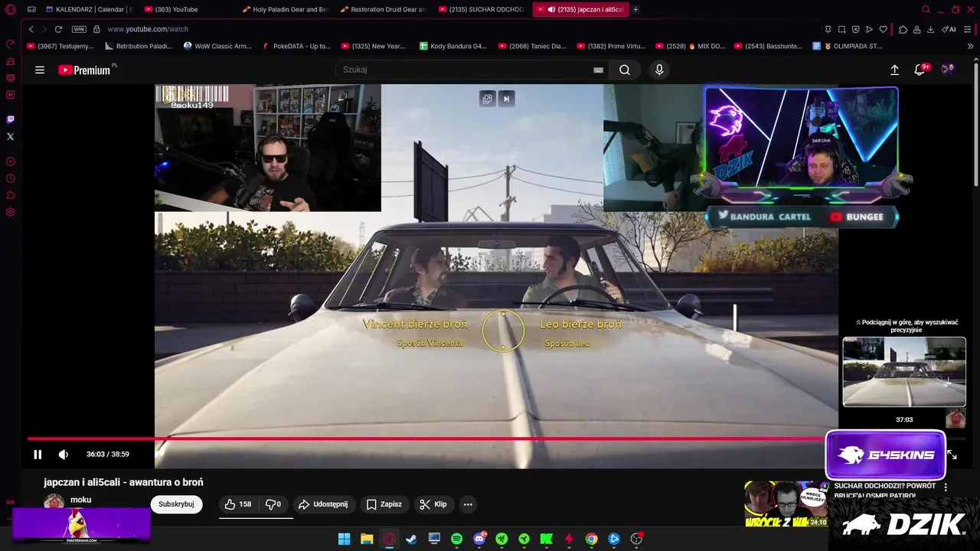Screen dimensions: 980x551
Task: Open sidebar settings gear icon
Action: [10, 212]
